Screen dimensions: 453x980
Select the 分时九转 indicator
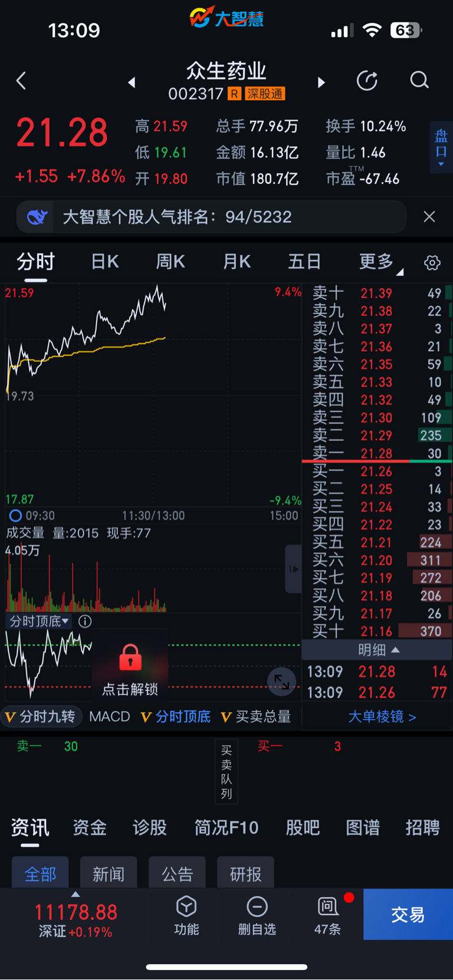40,717
